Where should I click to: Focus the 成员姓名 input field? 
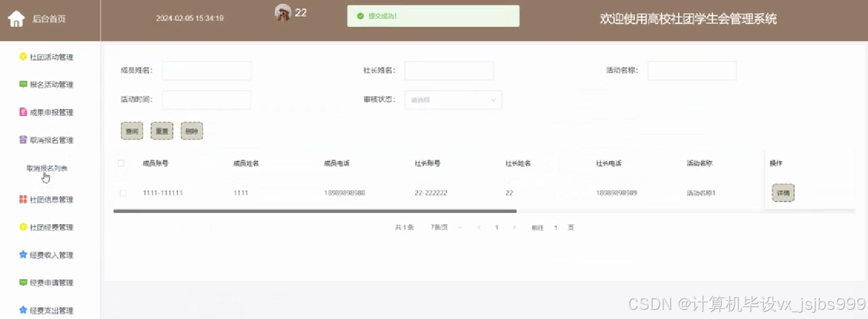[x=206, y=71]
